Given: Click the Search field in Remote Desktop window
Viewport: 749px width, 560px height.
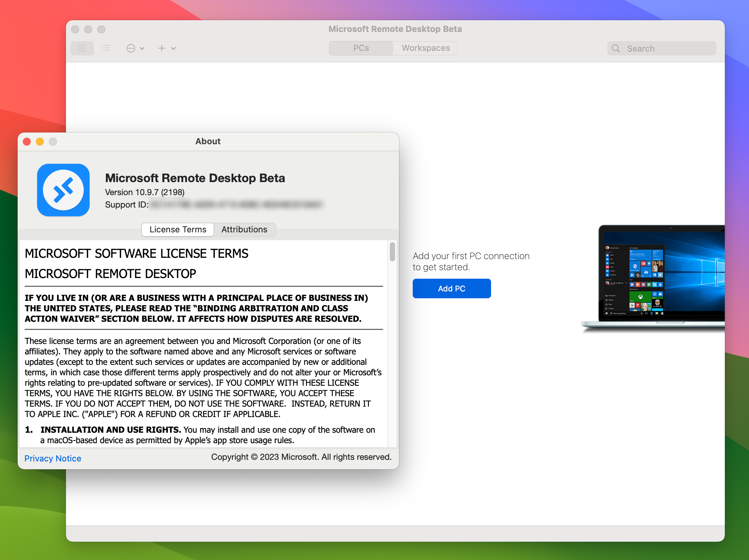Looking at the screenshot, I should click(x=661, y=48).
